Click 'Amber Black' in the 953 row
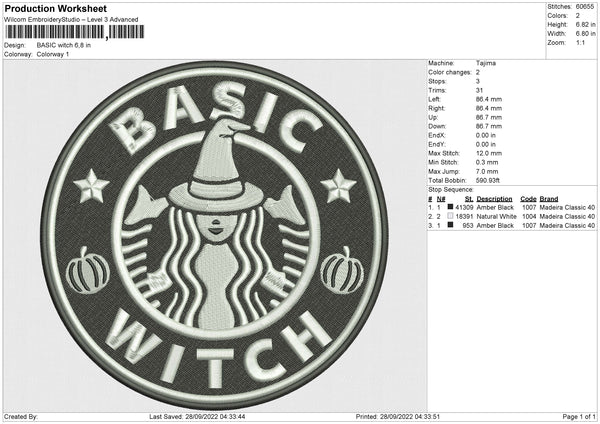Screen dimensions: 600x424 click(495, 225)
